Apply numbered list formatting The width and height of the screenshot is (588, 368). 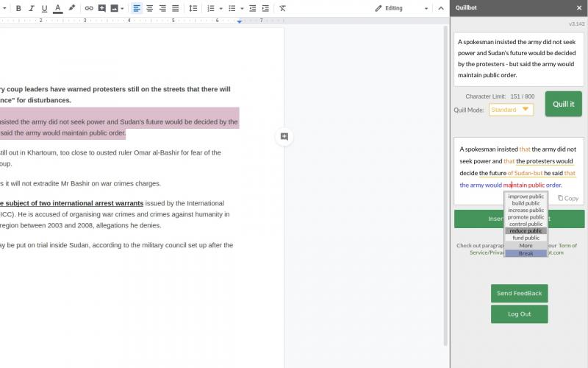tap(211, 8)
